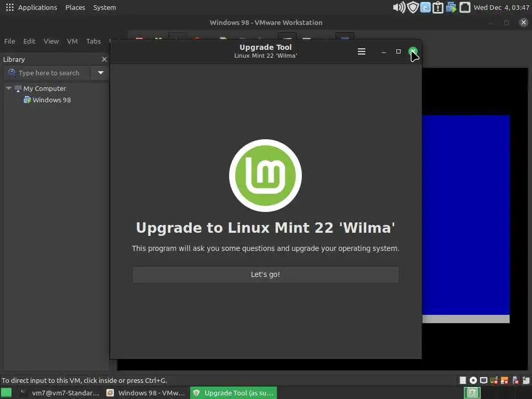
Task: Click the Upgrade Tool title text
Action: pos(265,47)
